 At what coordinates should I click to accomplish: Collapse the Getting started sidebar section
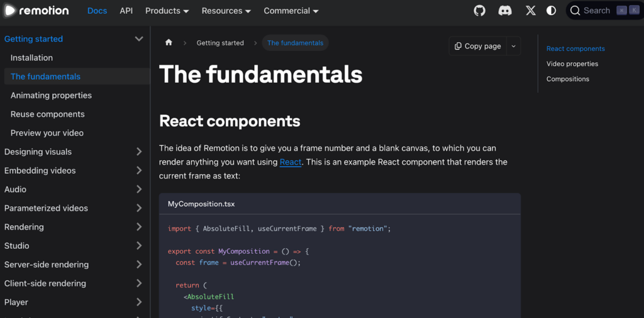point(139,39)
